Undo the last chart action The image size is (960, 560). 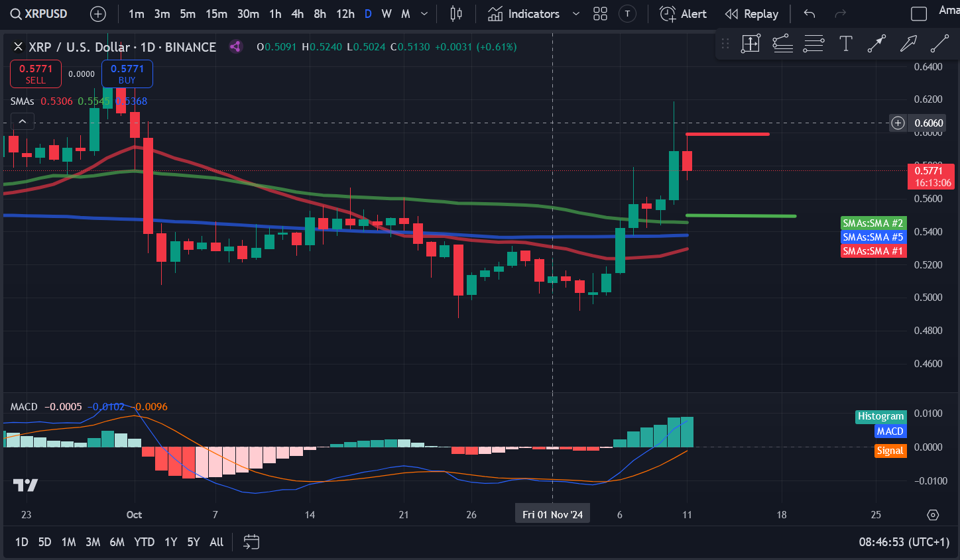(810, 14)
